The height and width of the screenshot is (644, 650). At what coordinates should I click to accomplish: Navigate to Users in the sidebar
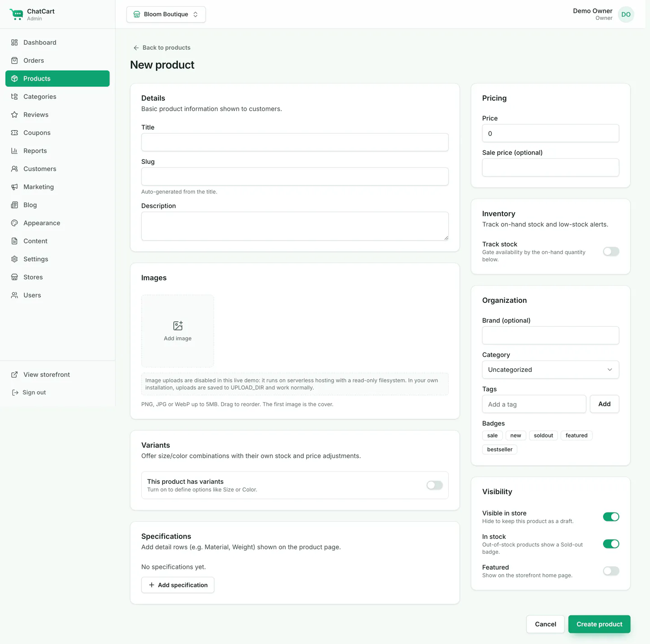point(57,295)
